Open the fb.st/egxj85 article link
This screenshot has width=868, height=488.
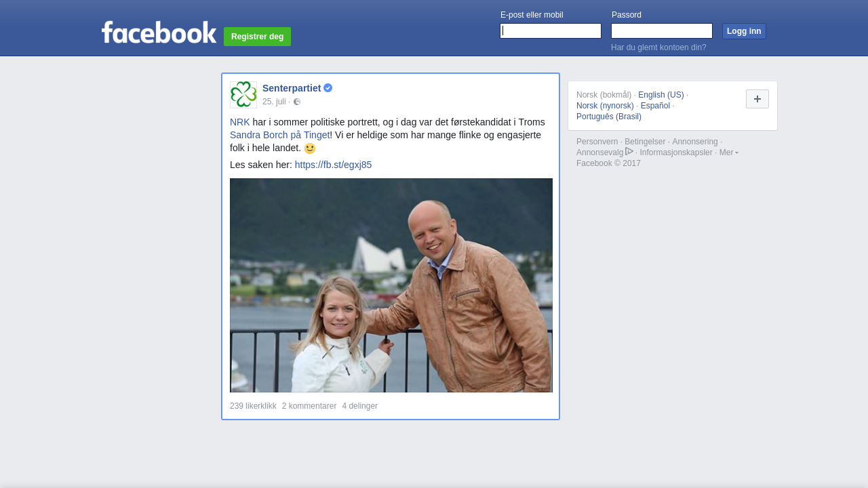[333, 165]
